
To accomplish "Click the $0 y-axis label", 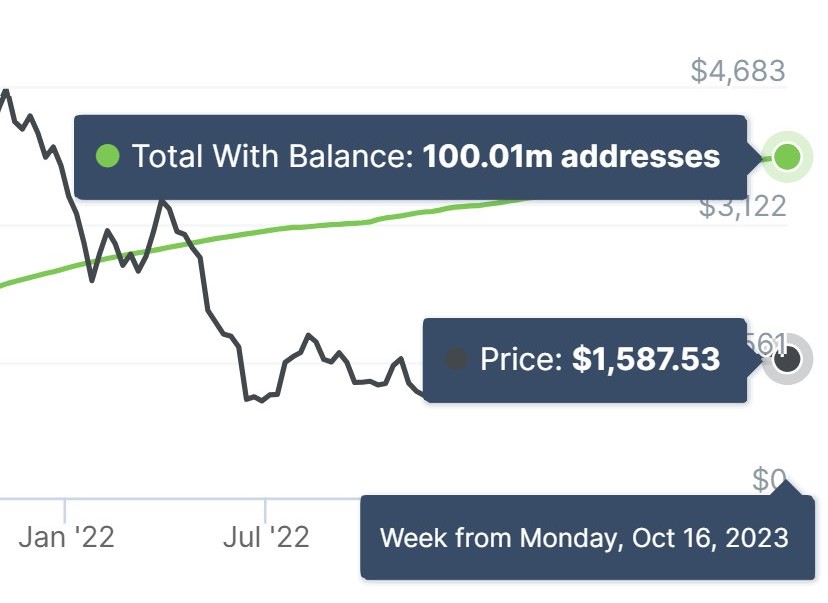I will 768,480.
